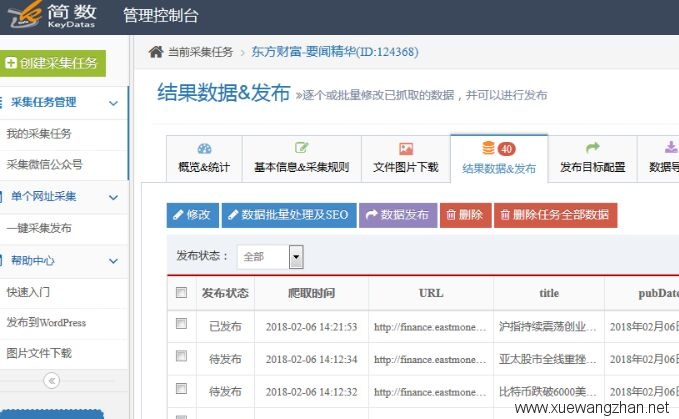Click the home icon in breadcrumb

point(156,52)
